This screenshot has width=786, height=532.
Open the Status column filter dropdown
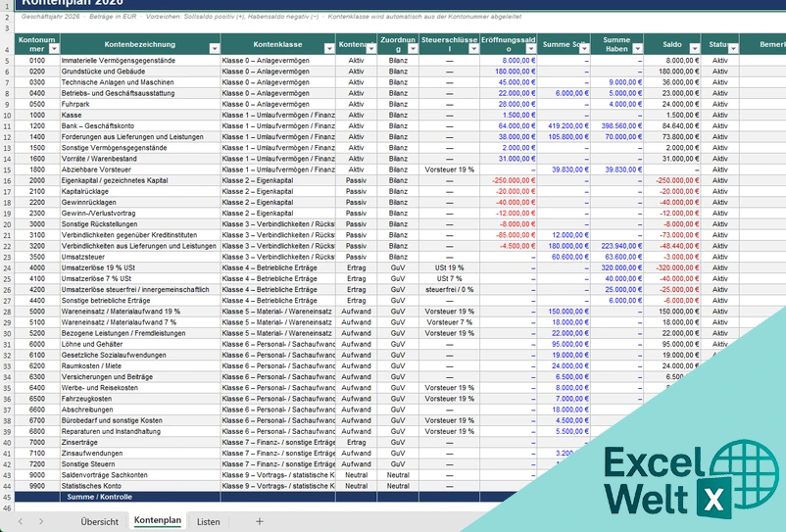pos(733,49)
